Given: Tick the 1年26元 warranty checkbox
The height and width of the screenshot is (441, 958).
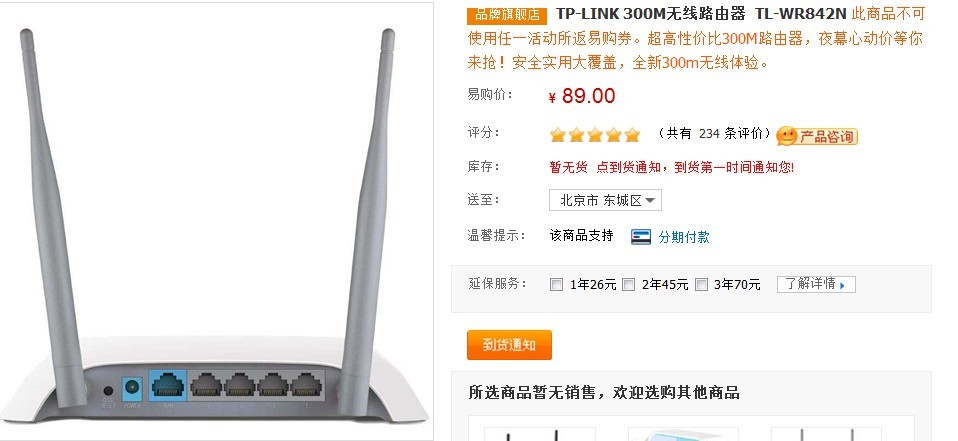Looking at the screenshot, I should click(556, 284).
